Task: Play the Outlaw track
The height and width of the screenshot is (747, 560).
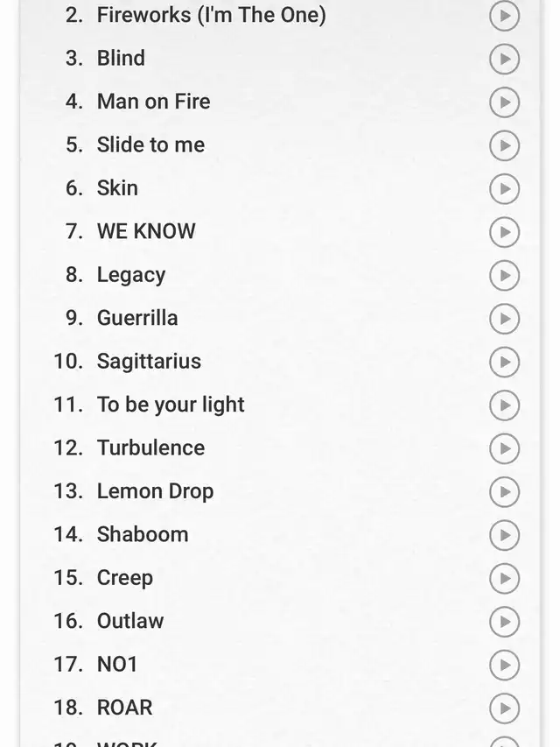Action: (504, 622)
